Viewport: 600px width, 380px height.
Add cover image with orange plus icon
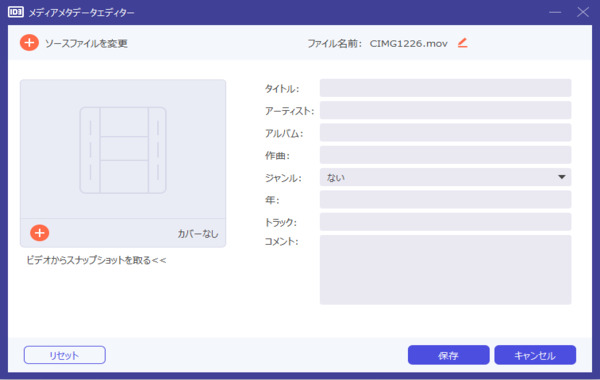coord(39,233)
